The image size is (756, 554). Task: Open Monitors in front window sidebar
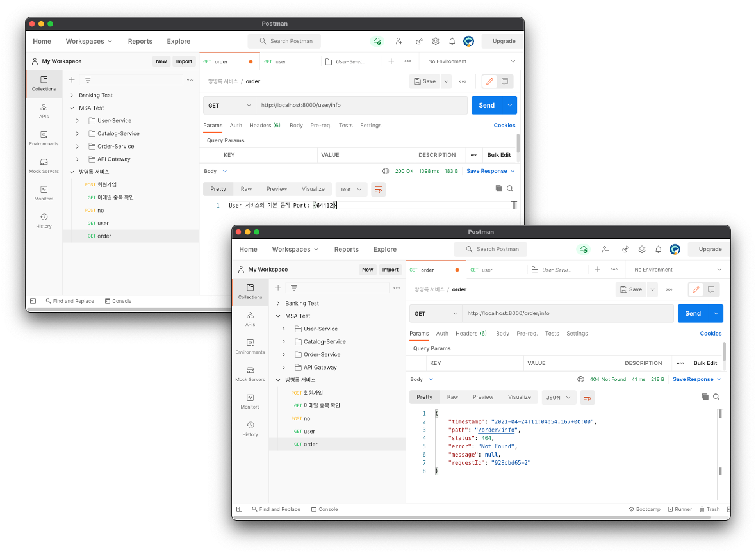[250, 402]
